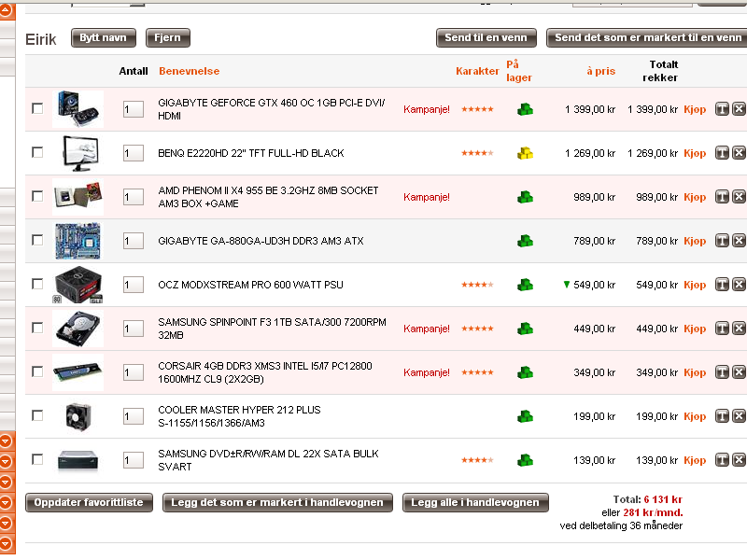The width and height of the screenshot is (747, 560).
Task: Remove COOLER MASTER HYPER 212 with X icon
Action: tap(739, 416)
